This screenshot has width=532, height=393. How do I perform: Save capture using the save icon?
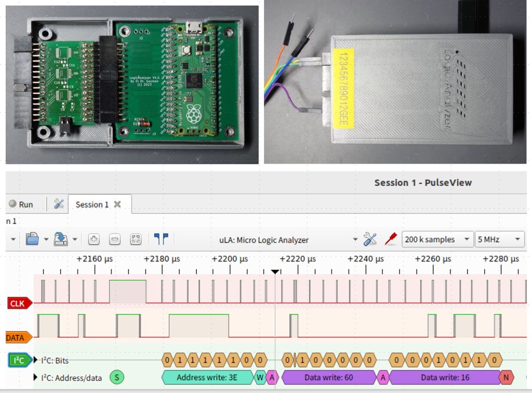pos(61,239)
